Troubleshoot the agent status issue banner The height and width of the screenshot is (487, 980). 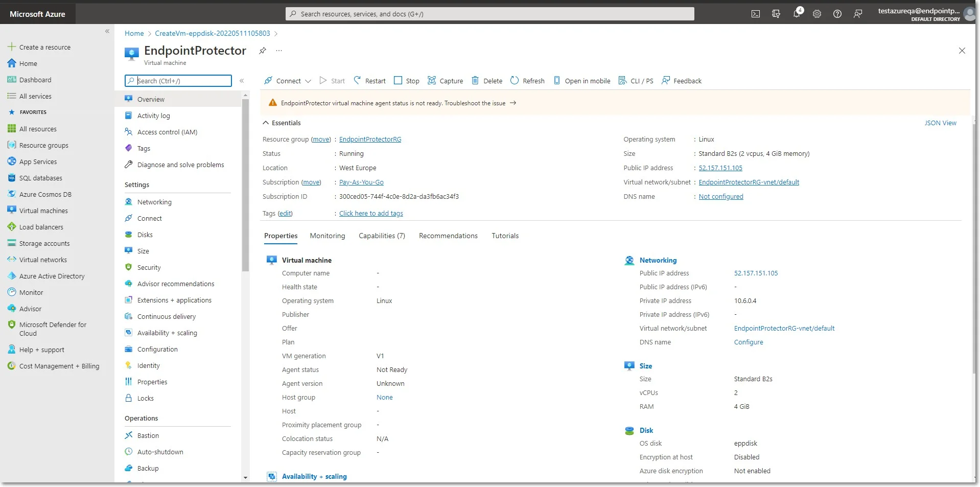tap(480, 103)
